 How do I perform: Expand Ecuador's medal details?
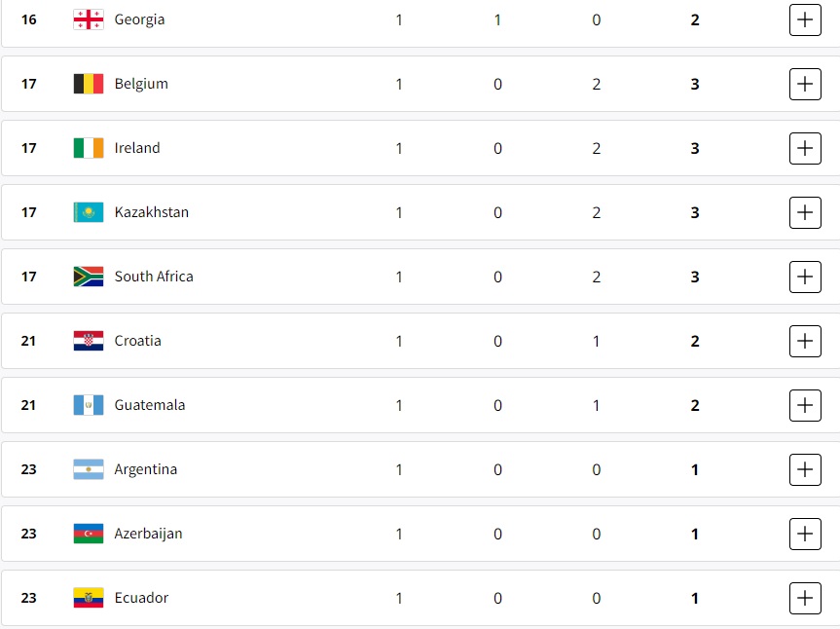click(x=805, y=599)
